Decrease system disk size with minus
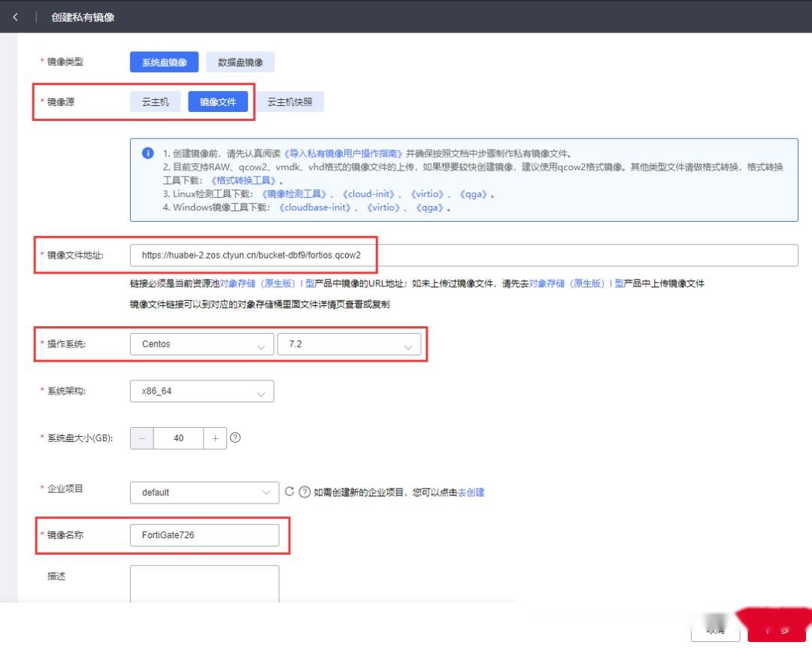The height and width of the screenshot is (648, 812). pos(142,438)
